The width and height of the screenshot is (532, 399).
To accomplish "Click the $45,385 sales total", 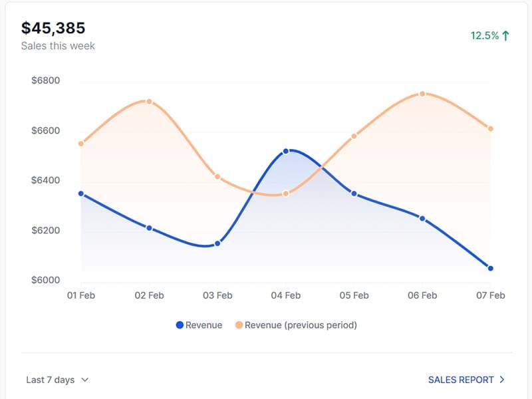I will 53,28.
